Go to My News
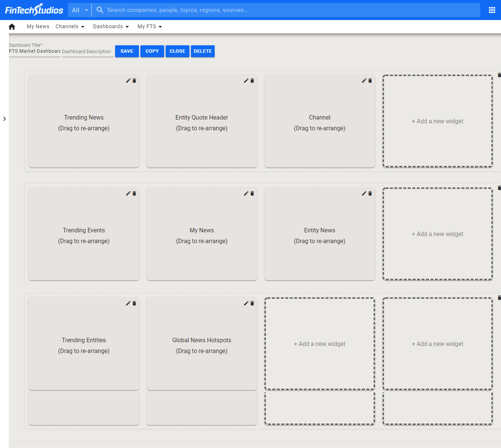 point(38,26)
